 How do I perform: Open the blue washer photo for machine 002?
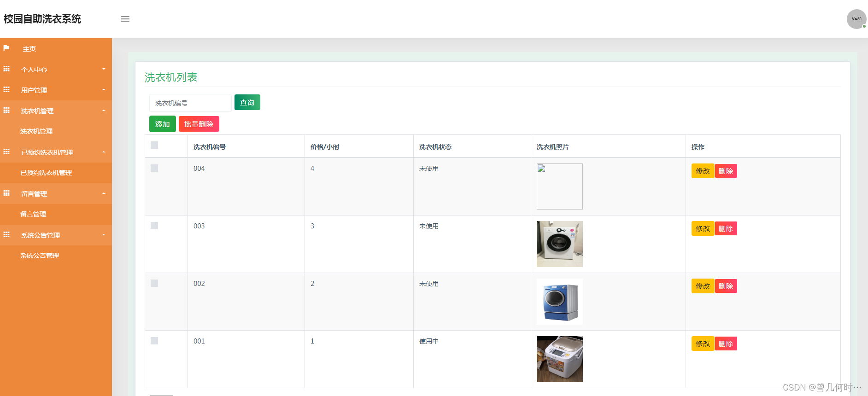[x=560, y=302]
